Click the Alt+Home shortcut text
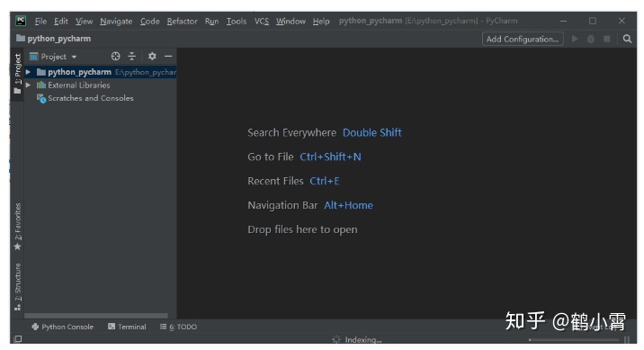Screen dimensions: 644x350 tap(349, 205)
